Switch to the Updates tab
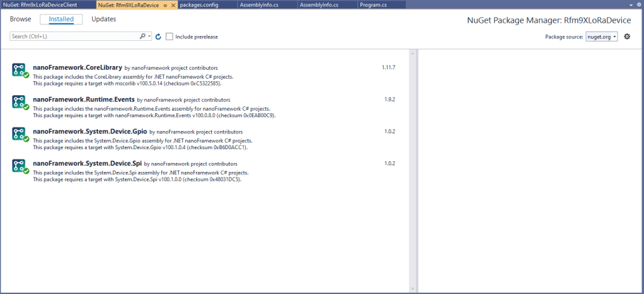Viewport: 644px width, 294px height. coord(103,19)
